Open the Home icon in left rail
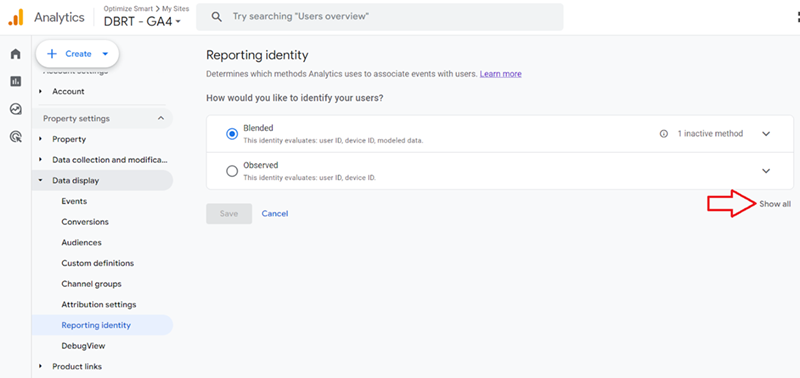 point(16,54)
